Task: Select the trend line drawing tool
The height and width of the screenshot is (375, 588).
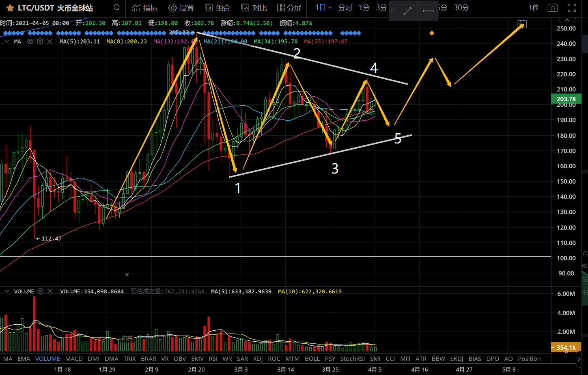Action: point(408,11)
